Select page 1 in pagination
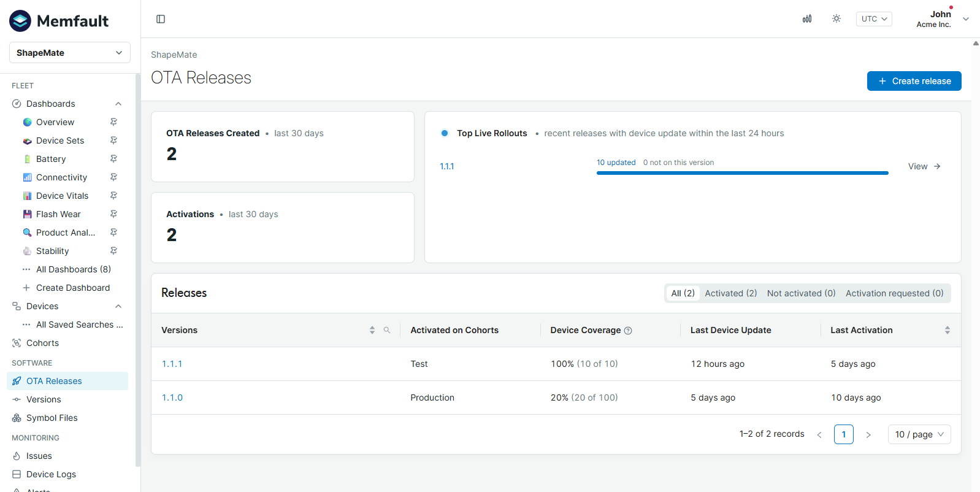This screenshot has height=492, width=980. tap(844, 434)
